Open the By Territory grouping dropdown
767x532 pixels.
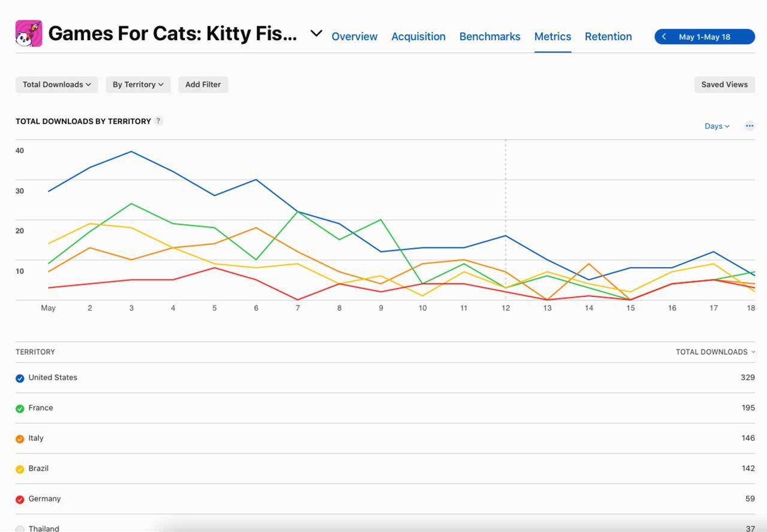[x=138, y=84]
